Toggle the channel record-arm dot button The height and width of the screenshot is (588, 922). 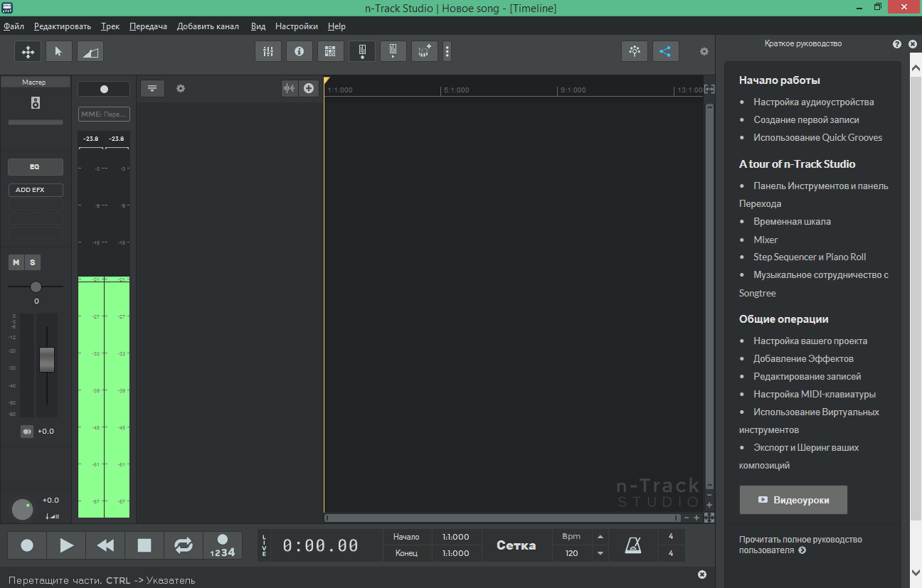[104, 89]
